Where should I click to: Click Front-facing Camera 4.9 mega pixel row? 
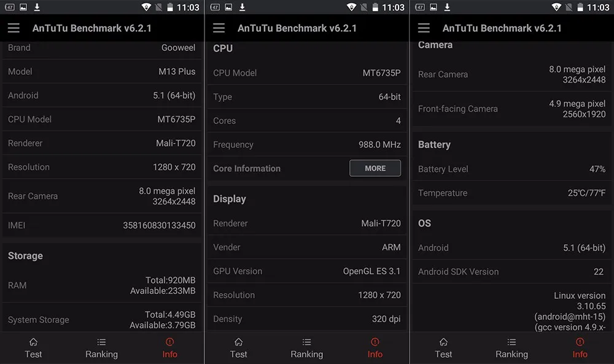tap(512, 109)
